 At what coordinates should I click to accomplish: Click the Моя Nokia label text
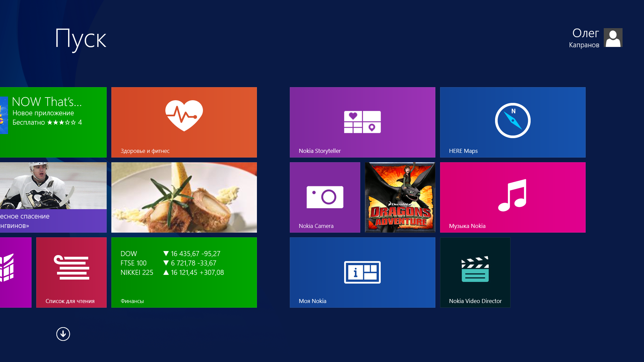pyautogui.click(x=312, y=301)
